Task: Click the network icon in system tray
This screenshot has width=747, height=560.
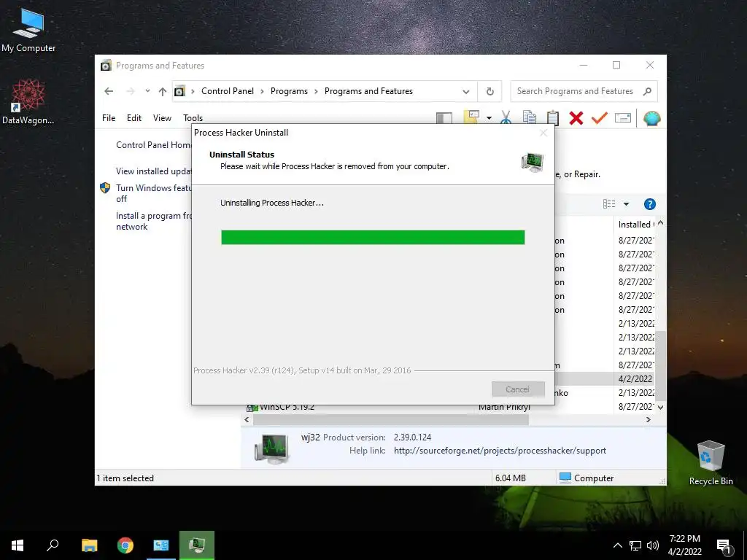Action: tap(635, 545)
